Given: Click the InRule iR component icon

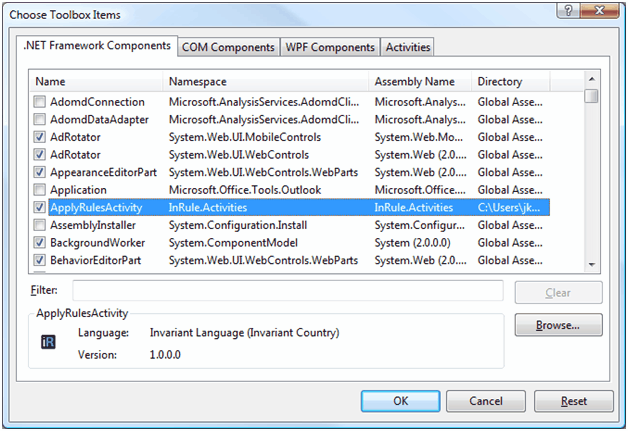Looking at the screenshot, I should (x=48, y=342).
